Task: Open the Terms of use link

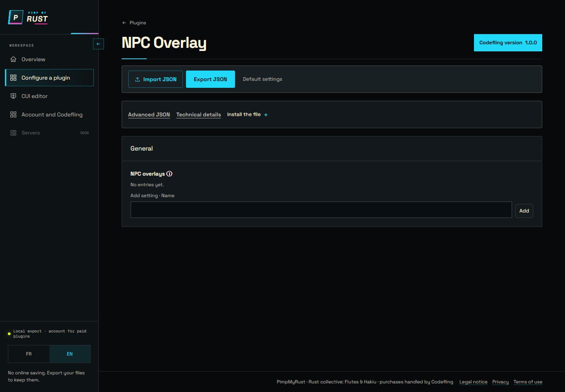Action: pyautogui.click(x=528, y=382)
